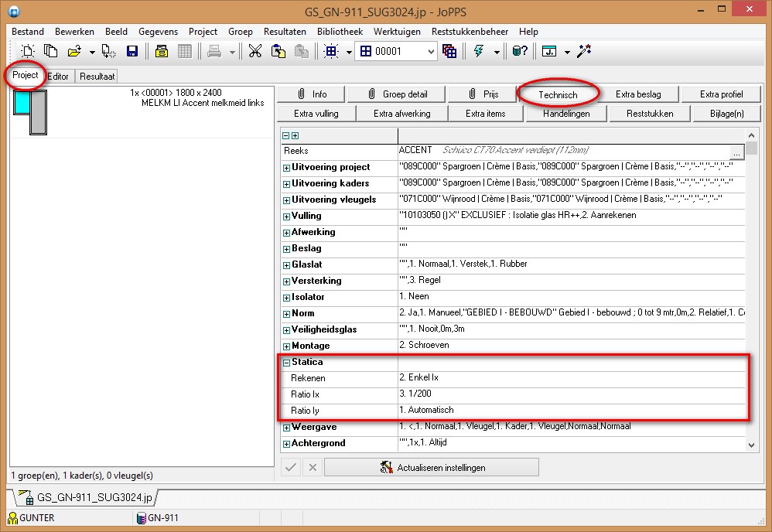Click the scrollbar down arrow in property grid
Image resolution: width=772 pixels, height=532 pixels.
click(751, 445)
